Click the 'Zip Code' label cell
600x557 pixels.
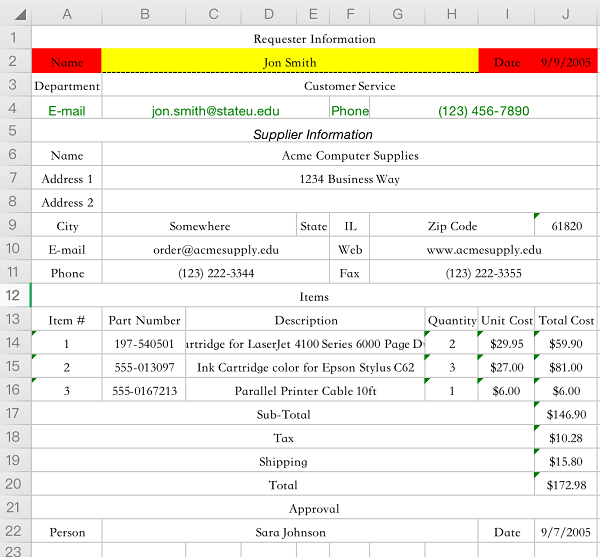[452, 225]
